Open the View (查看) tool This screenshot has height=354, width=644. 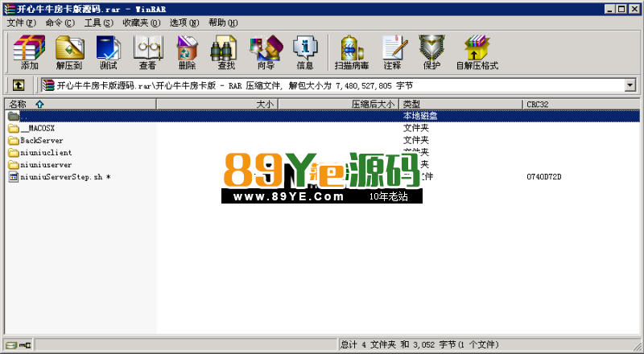(x=147, y=52)
